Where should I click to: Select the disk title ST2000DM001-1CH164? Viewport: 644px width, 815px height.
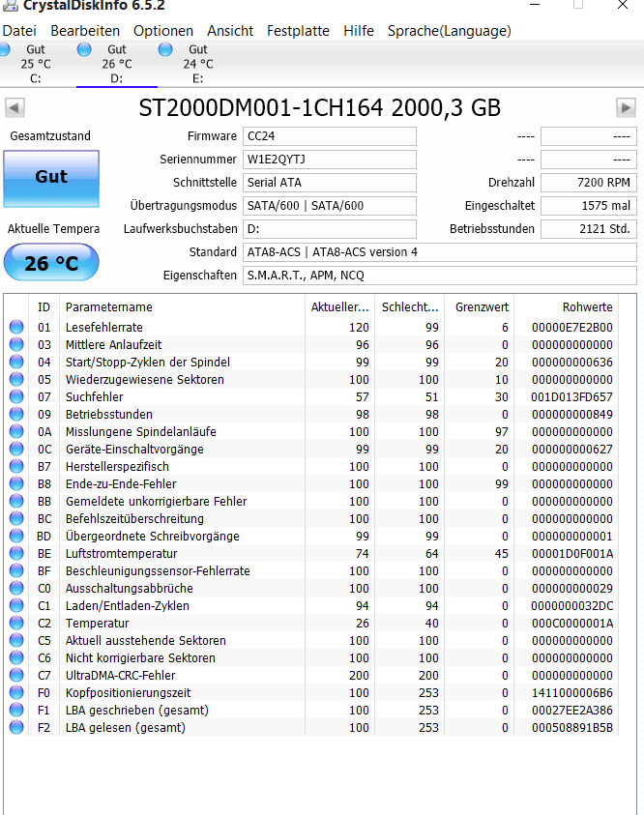coord(261,108)
